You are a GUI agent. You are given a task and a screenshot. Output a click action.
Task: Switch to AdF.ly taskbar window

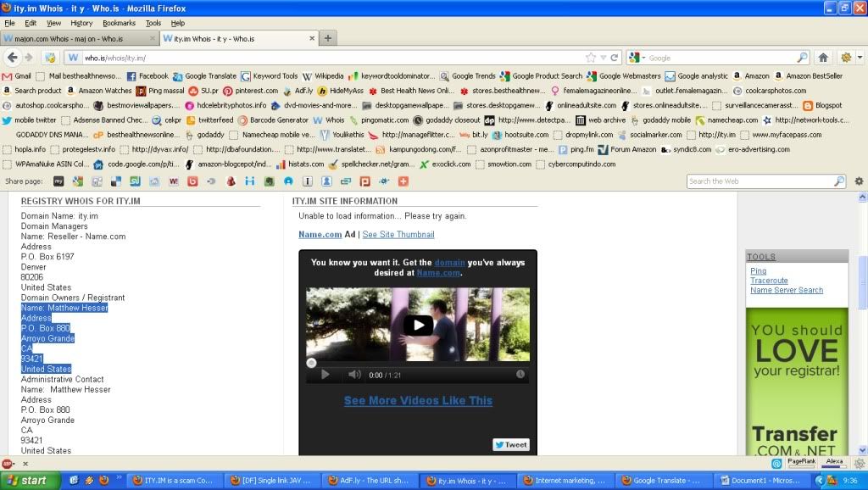pyautogui.click(x=370, y=481)
